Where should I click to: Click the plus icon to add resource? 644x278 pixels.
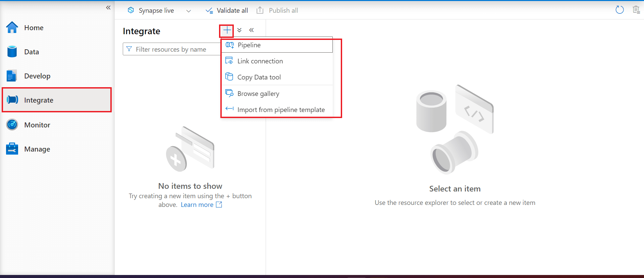pos(227,31)
